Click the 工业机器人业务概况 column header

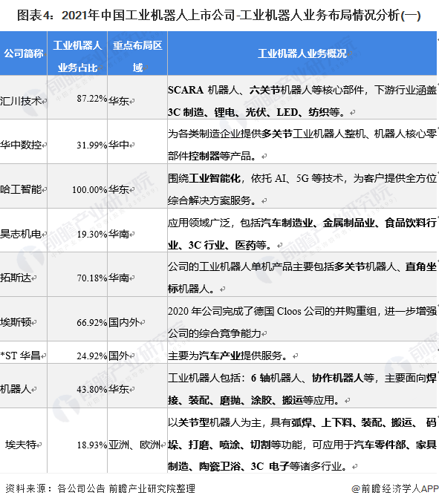coord(302,53)
